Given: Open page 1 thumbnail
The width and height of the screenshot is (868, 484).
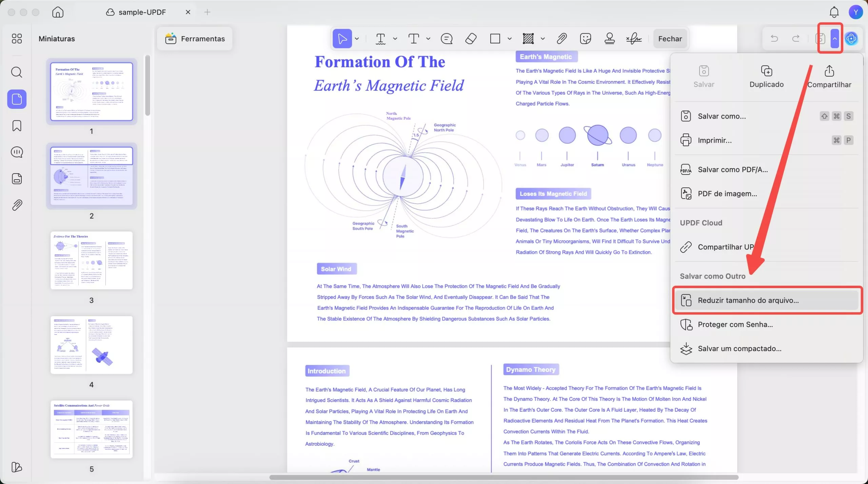Looking at the screenshot, I should [92, 92].
